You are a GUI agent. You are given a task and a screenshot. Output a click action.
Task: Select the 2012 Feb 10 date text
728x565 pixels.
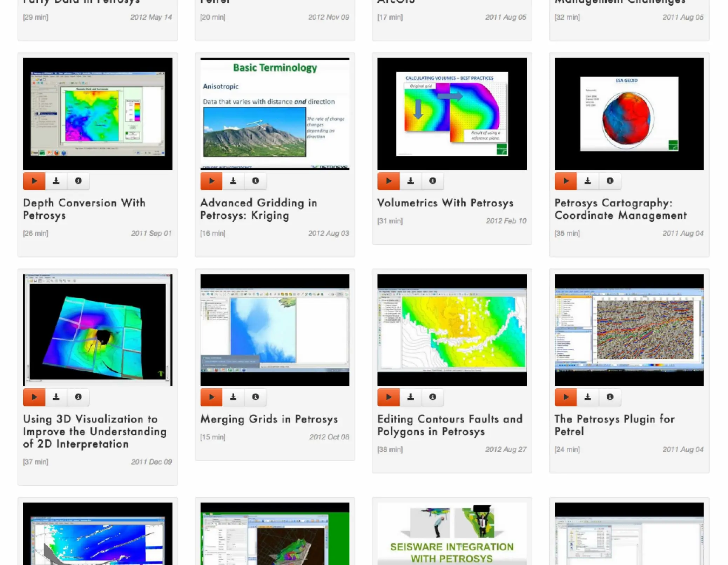[506, 221]
